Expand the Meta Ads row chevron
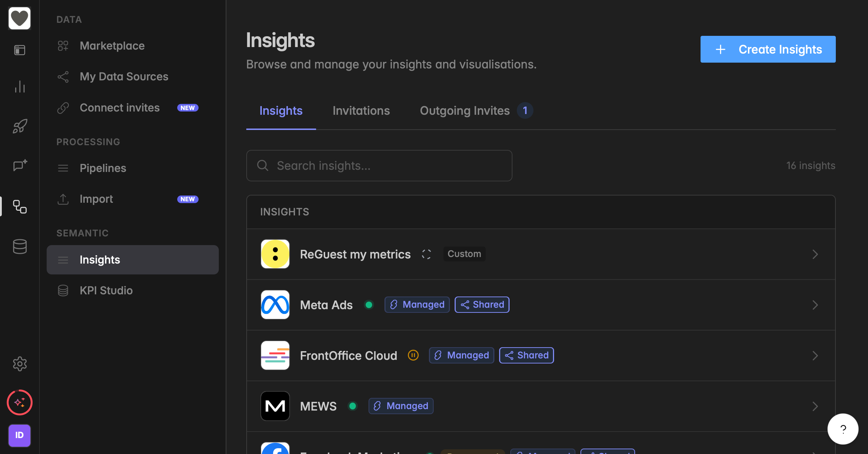 (815, 305)
